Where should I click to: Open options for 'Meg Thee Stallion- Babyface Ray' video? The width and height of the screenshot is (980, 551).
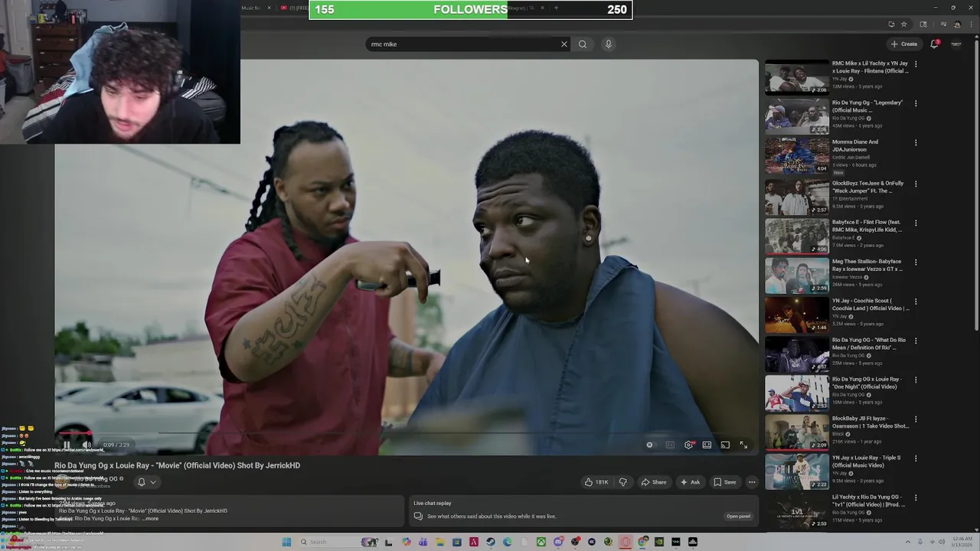[916, 262]
